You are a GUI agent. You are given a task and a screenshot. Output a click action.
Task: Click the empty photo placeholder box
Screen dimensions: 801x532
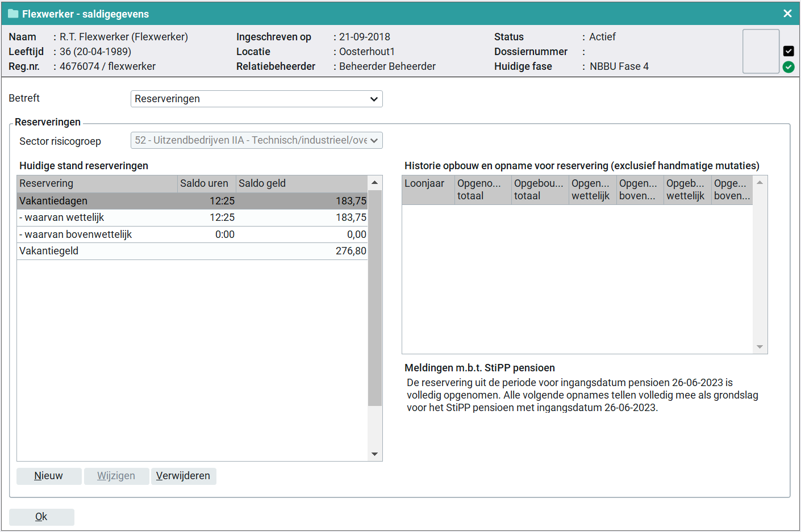pyautogui.click(x=761, y=52)
